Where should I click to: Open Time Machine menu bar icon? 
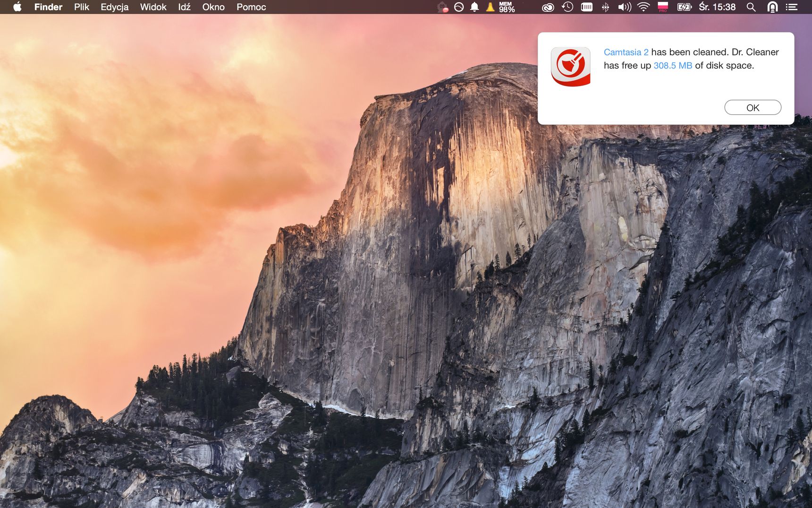(567, 7)
